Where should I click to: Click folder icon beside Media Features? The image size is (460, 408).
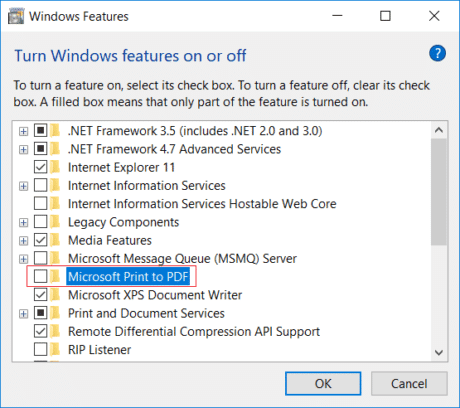coord(55,240)
